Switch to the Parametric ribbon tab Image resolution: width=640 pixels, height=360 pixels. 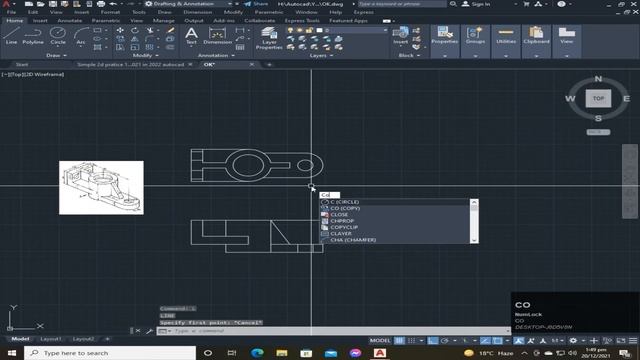coord(106,20)
